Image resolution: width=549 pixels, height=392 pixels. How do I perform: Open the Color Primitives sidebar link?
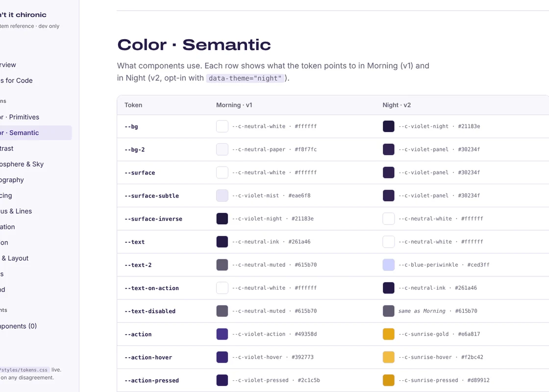pos(20,117)
